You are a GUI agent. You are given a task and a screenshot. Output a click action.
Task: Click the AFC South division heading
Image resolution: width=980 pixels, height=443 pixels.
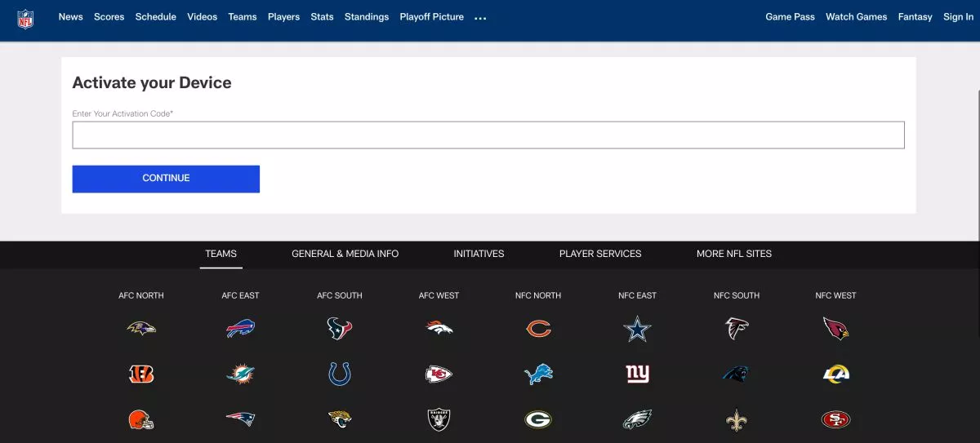pyautogui.click(x=340, y=295)
